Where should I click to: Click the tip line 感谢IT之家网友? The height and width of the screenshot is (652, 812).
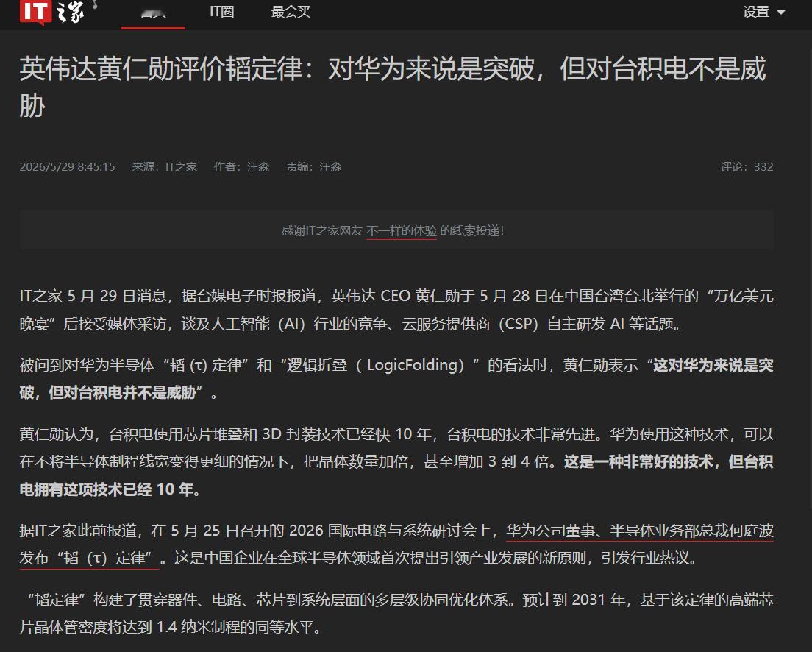click(393, 230)
